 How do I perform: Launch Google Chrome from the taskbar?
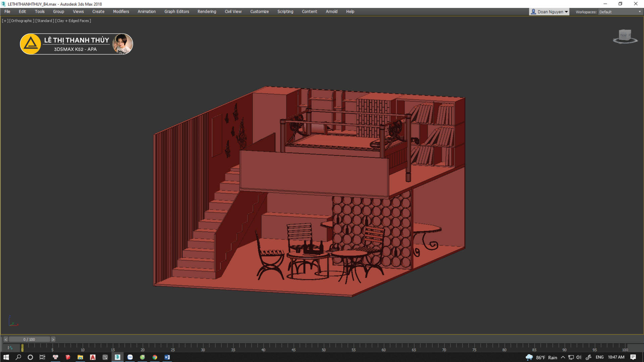point(155,357)
